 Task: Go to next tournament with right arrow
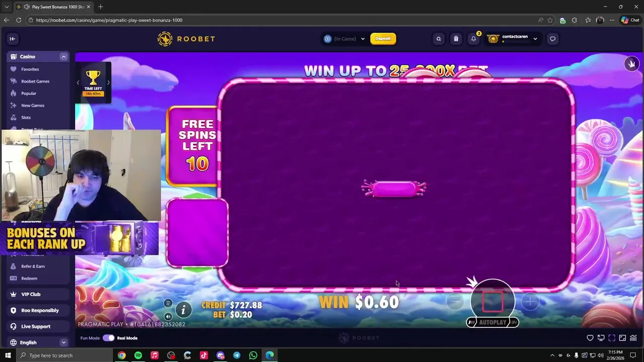click(108, 82)
